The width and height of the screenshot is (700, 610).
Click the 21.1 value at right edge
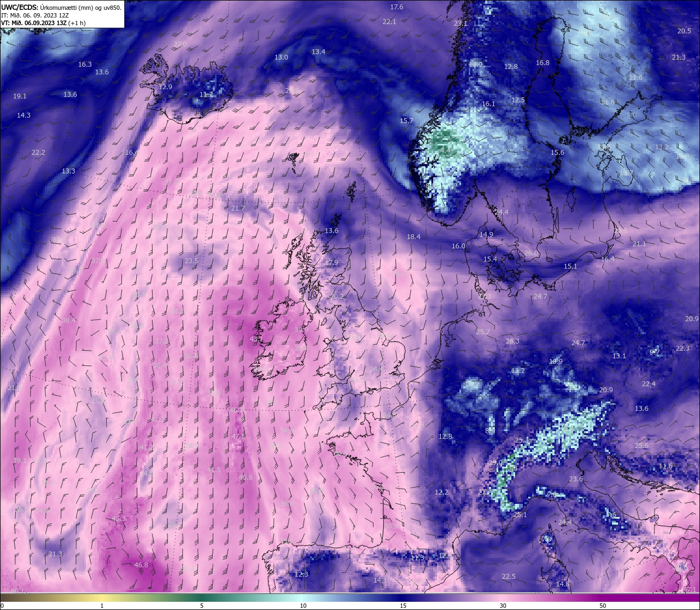tap(639, 244)
